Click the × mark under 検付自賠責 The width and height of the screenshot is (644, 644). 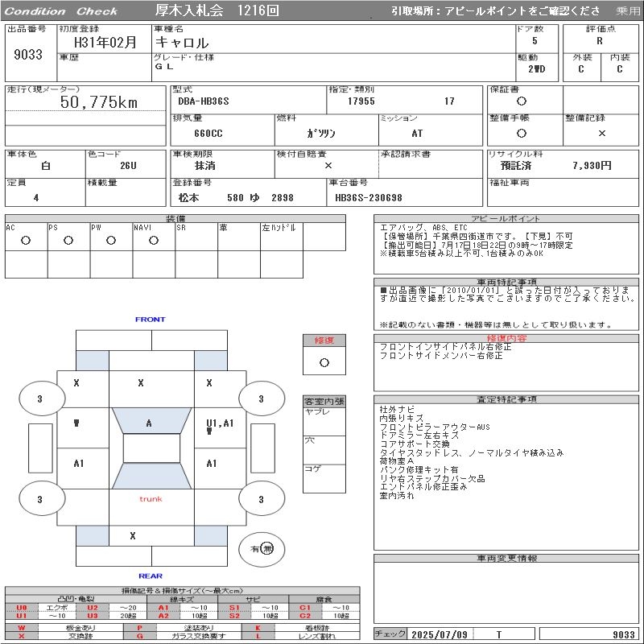click(x=328, y=166)
